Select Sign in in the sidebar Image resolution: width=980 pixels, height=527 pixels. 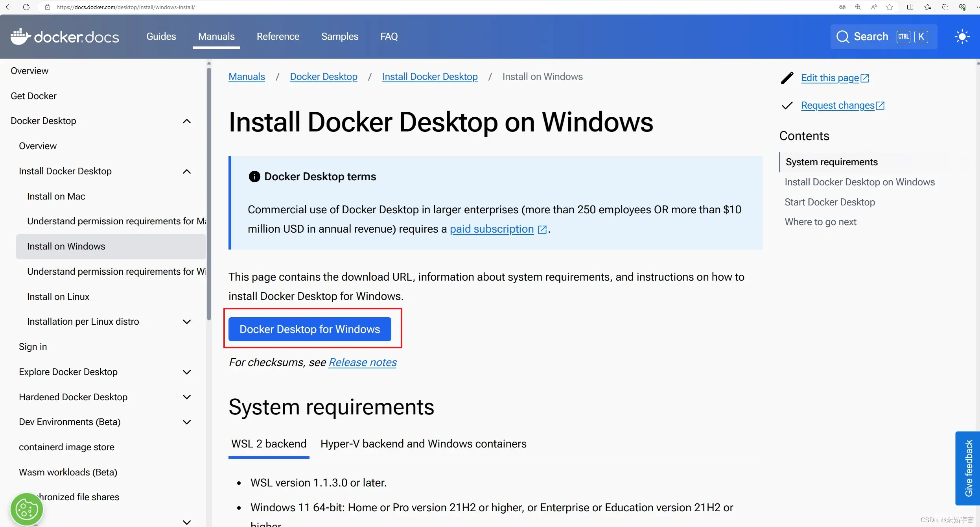[33, 347]
